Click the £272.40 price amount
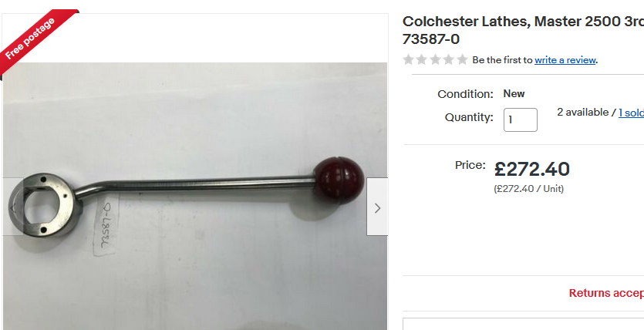This screenshot has height=330, width=644. [532, 169]
